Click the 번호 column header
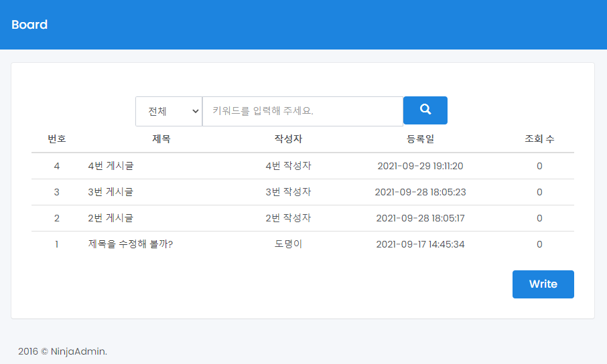The image size is (607, 364). [x=56, y=139]
